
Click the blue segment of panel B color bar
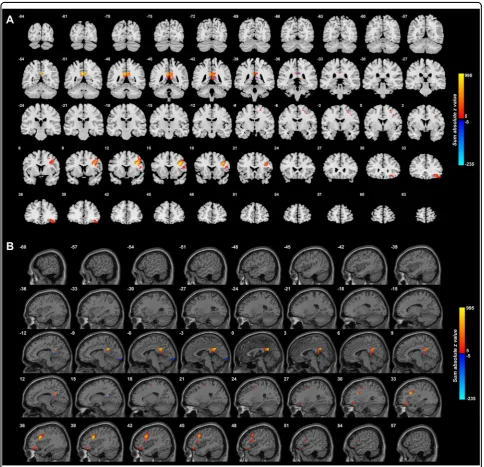coord(462,377)
